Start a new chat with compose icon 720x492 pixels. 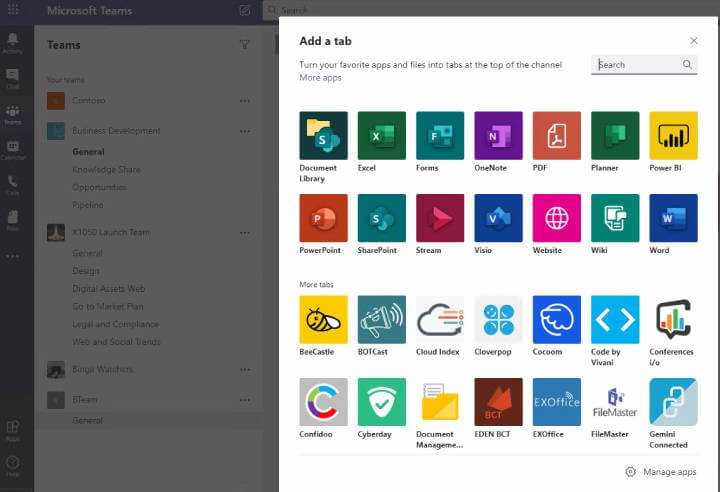pyautogui.click(x=245, y=10)
